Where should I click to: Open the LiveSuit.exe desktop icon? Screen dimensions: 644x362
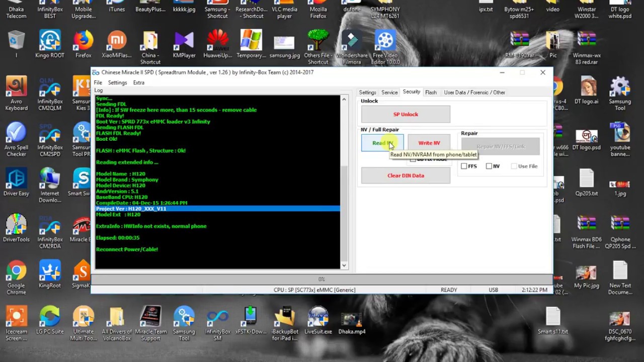(318, 321)
